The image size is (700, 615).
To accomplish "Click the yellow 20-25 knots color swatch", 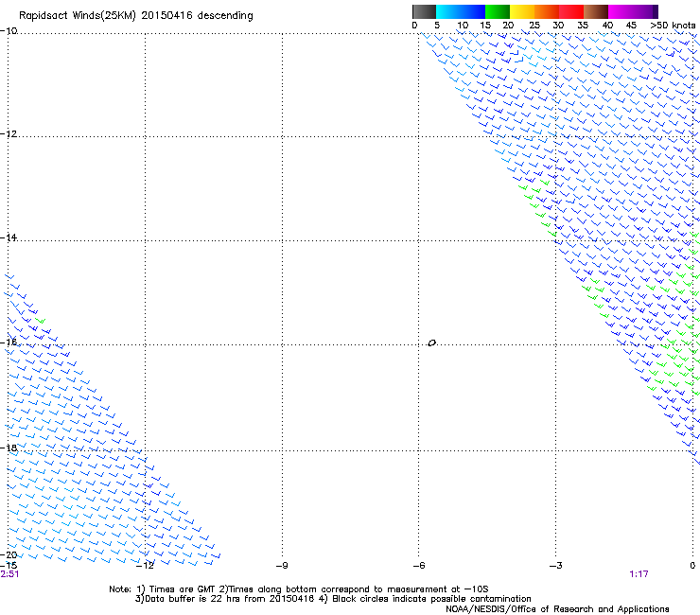I will coord(522,11).
